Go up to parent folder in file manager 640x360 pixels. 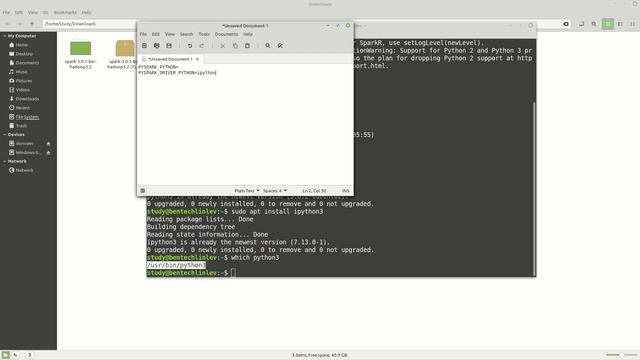pyautogui.click(x=32, y=24)
